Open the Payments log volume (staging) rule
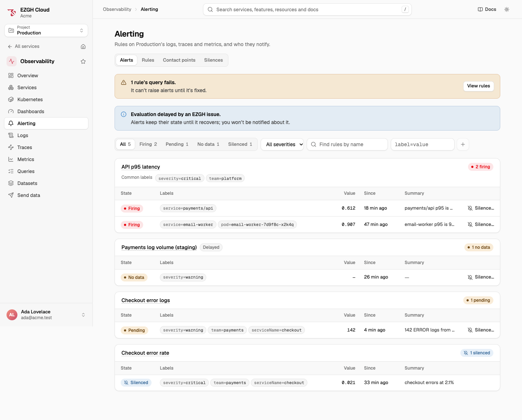The image size is (522, 420). point(159,247)
